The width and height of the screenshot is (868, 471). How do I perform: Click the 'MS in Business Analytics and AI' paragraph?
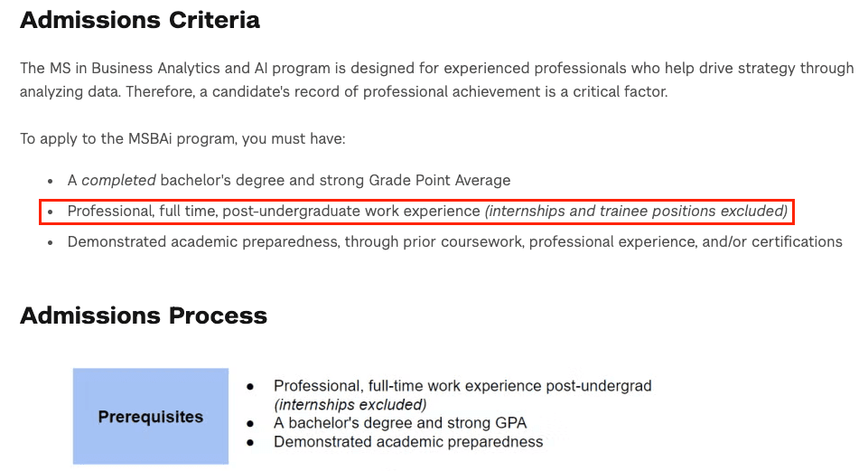[437, 80]
